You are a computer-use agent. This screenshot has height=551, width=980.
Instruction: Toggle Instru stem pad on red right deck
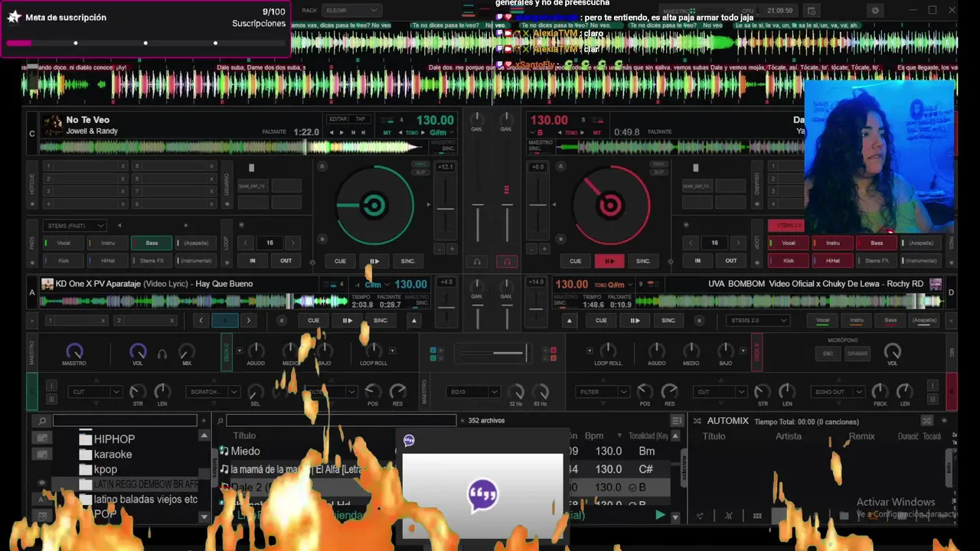click(832, 243)
